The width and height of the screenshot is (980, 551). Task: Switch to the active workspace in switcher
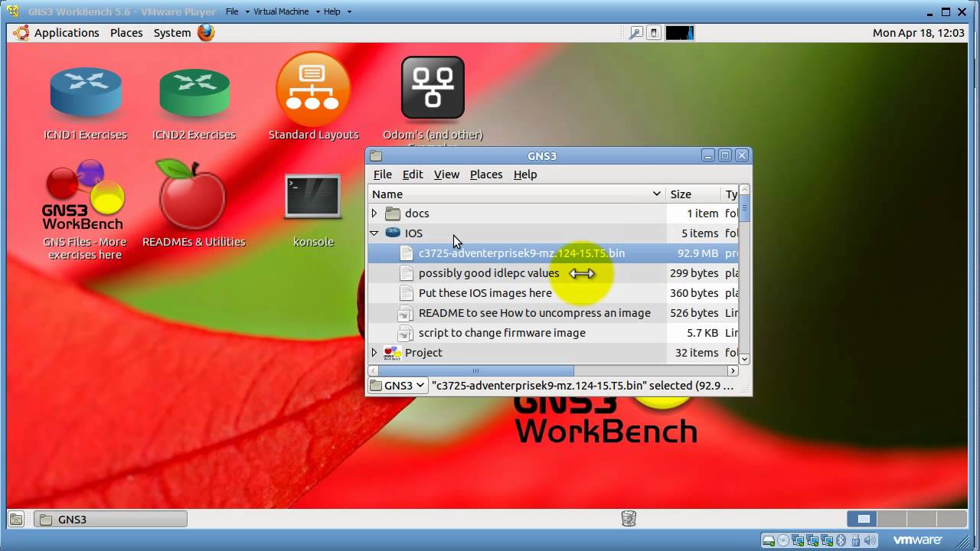coord(864,519)
